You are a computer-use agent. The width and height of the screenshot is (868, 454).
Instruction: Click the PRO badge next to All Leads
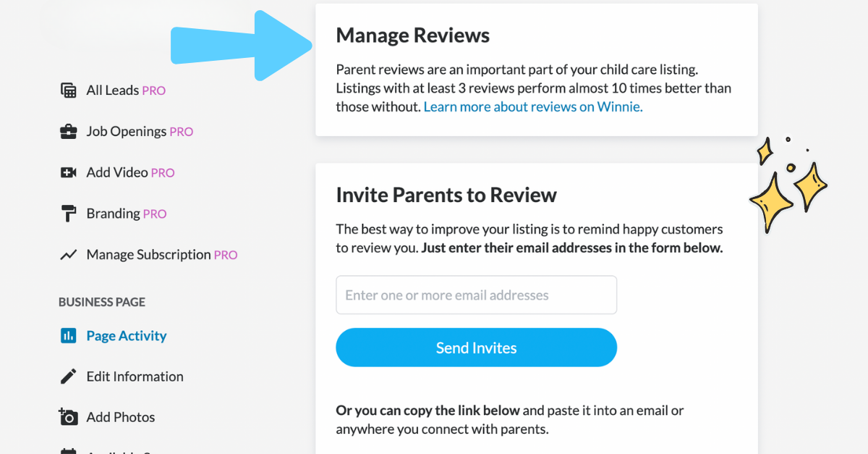[154, 91]
